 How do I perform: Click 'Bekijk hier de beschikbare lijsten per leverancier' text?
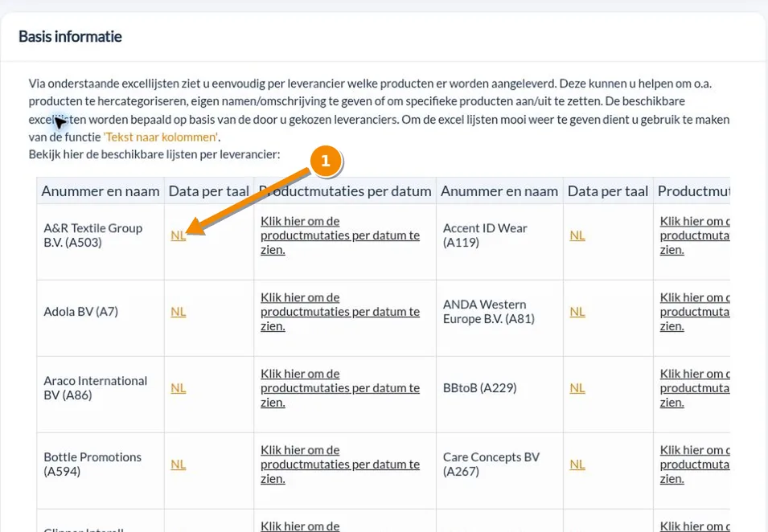pos(154,154)
